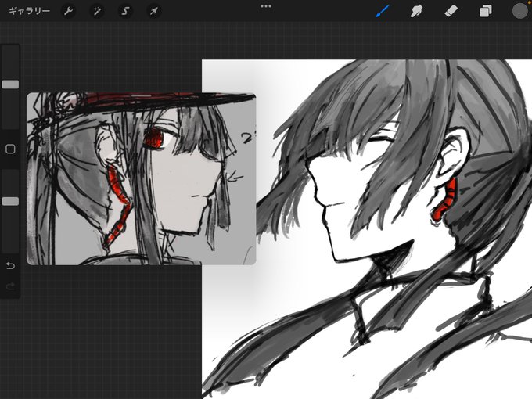
Task: Select the Brush tool
Action: coord(383,11)
